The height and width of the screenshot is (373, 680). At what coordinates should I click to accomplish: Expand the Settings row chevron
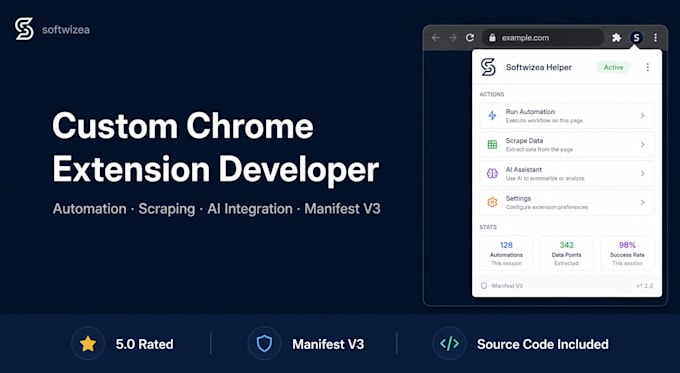click(x=643, y=202)
